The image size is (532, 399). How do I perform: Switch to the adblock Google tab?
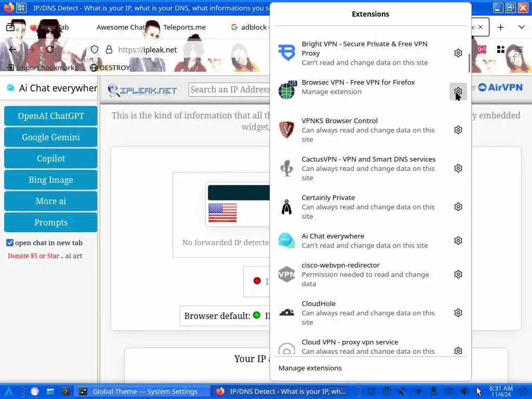(x=249, y=27)
